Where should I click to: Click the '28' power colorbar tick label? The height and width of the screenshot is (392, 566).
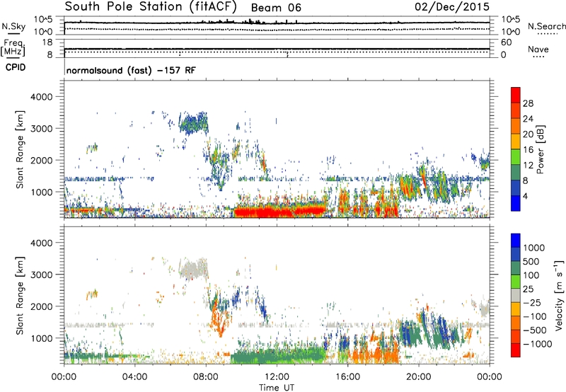[x=528, y=103]
